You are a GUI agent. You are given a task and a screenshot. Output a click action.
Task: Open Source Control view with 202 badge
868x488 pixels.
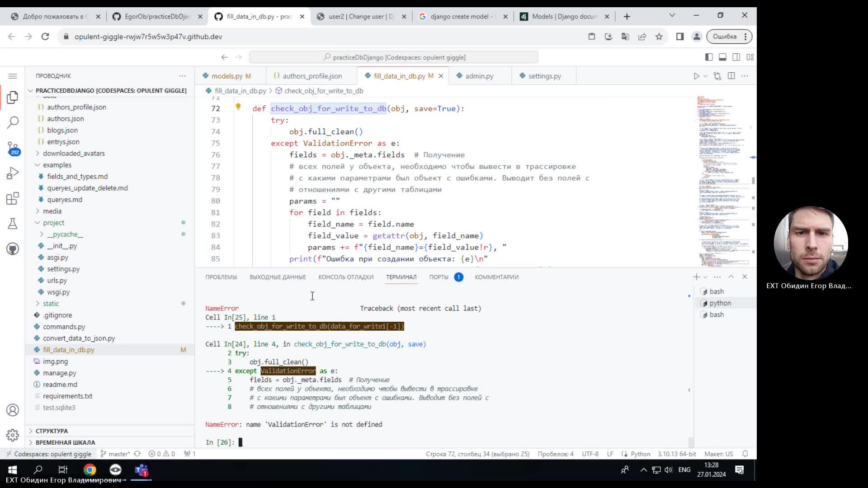tap(13, 148)
